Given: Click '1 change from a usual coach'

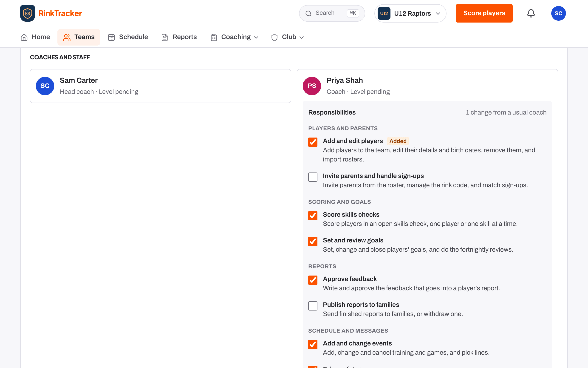Looking at the screenshot, I should (x=506, y=112).
